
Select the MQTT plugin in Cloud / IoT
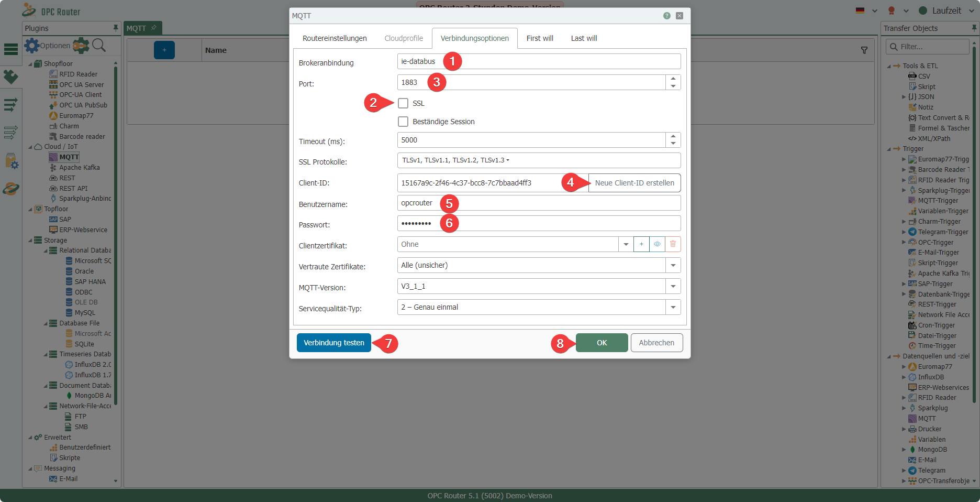(69, 157)
